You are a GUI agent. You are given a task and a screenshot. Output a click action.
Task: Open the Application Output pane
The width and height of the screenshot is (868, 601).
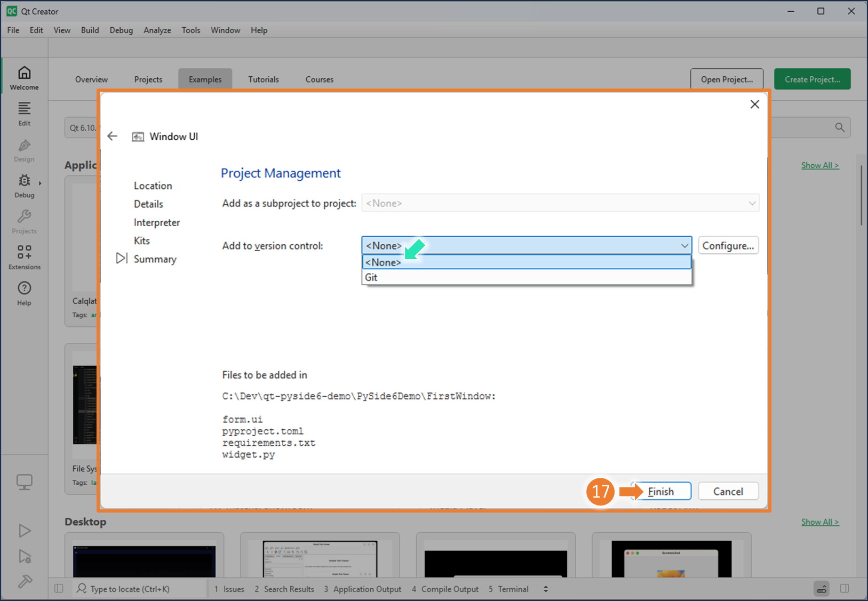[x=362, y=589]
